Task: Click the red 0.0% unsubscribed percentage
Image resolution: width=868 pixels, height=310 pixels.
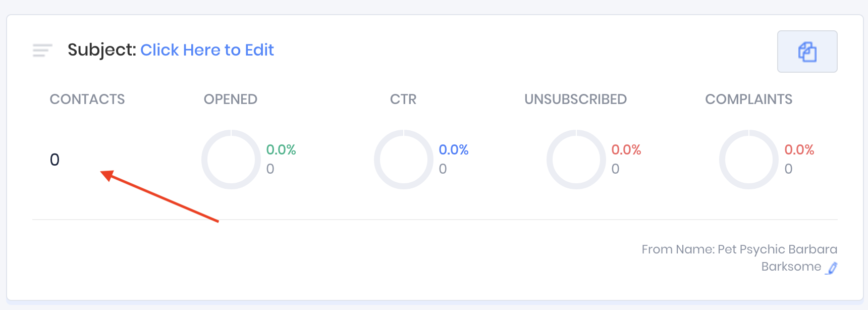Action: 626,149
